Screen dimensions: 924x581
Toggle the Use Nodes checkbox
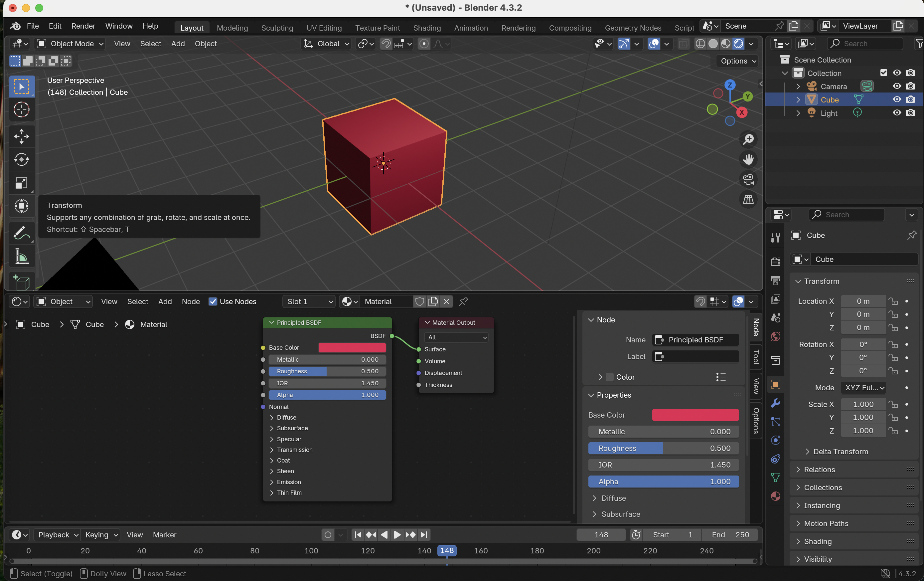click(x=213, y=300)
